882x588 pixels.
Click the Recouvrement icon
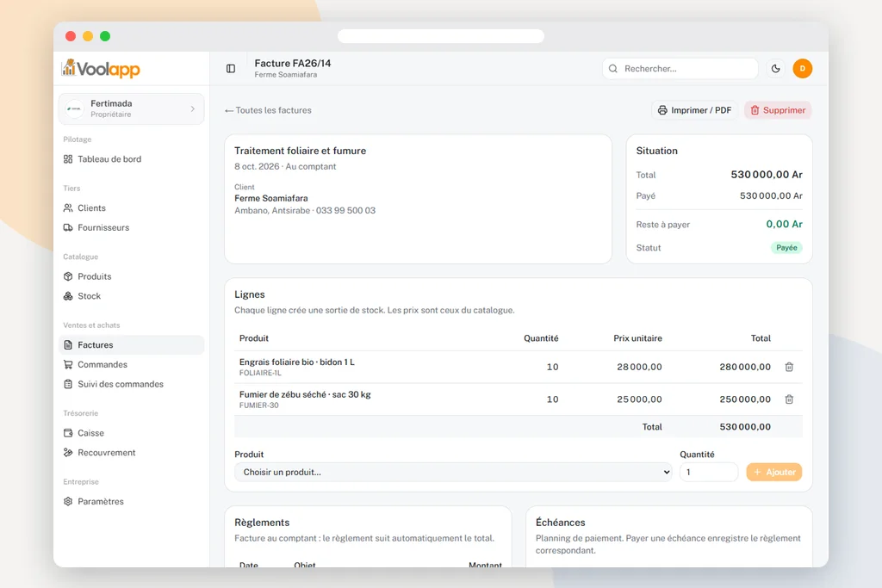68,453
